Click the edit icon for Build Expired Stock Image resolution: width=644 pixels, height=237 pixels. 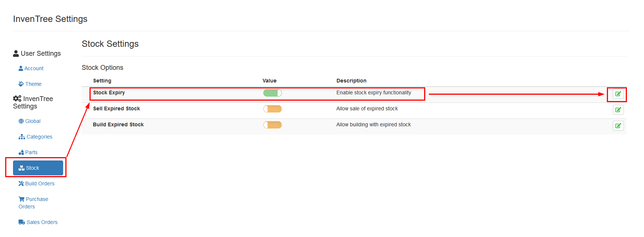(618, 126)
